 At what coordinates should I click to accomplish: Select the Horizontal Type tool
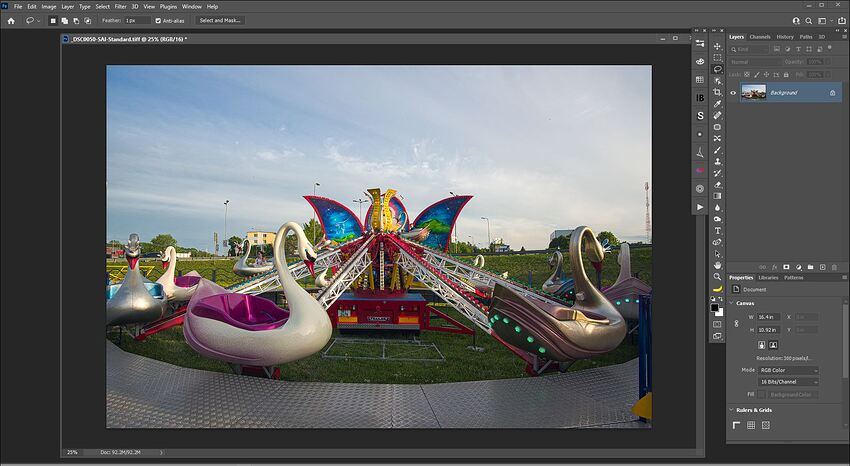pyautogui.click(x=717, y=230)
